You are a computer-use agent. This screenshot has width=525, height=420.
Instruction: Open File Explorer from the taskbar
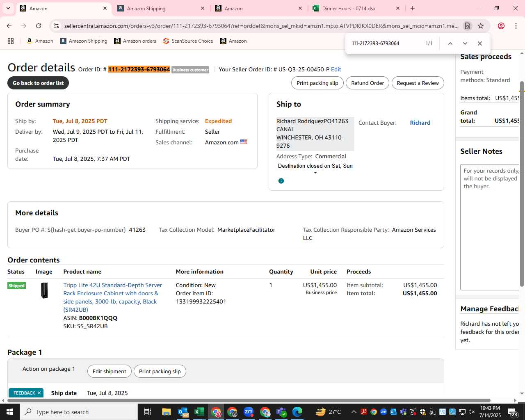[166, 412]
